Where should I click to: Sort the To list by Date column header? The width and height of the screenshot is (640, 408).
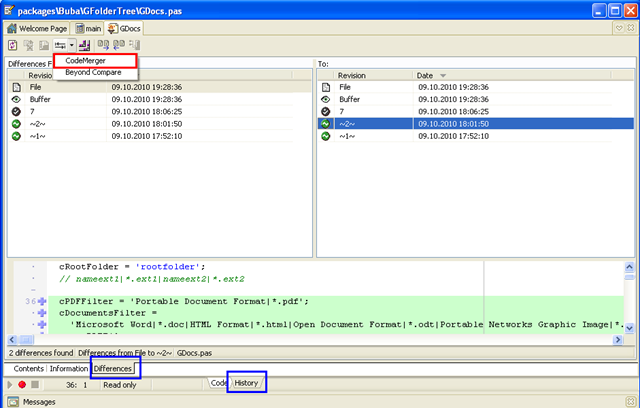pos(512,75)
